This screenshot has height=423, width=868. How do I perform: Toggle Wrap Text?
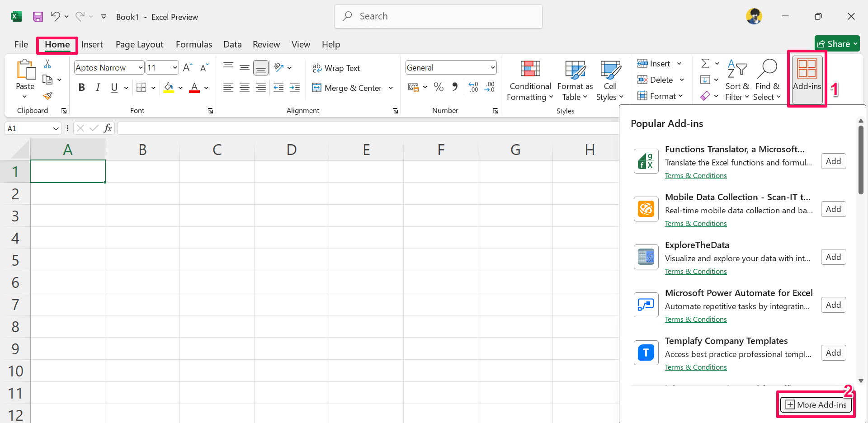click(x=336, y=68)
